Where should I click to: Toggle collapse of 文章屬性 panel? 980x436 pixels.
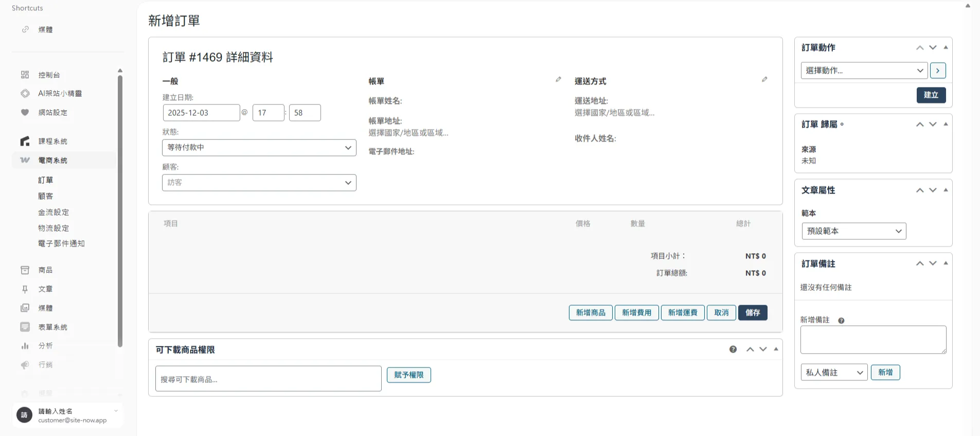[x=946, y=190]
